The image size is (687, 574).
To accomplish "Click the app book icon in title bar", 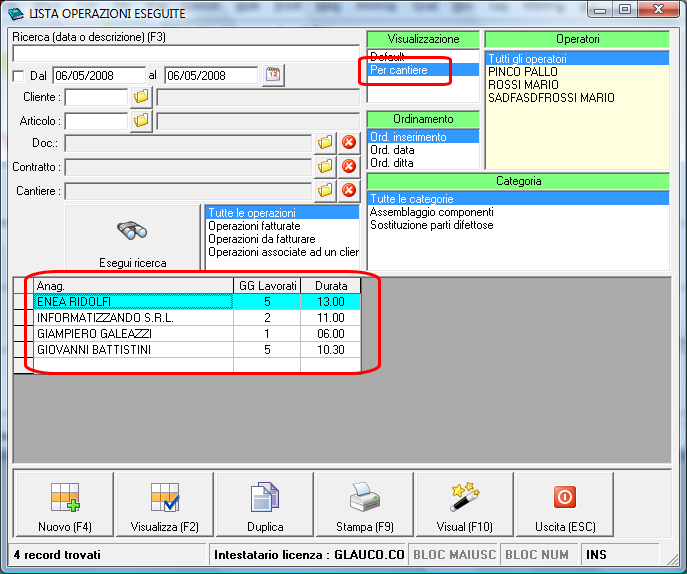I will (15, 13).
